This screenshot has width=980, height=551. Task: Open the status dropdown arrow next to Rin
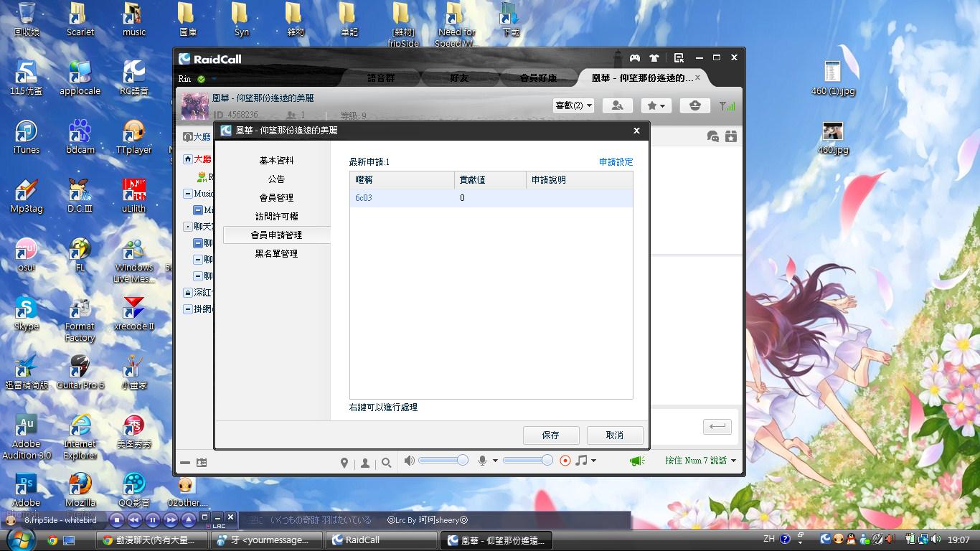(213, 79)
